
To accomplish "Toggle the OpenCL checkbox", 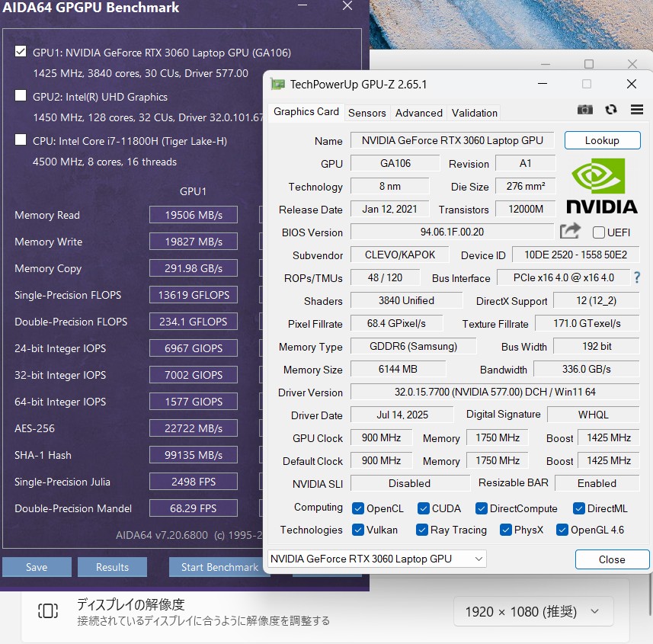I will 357,508.
